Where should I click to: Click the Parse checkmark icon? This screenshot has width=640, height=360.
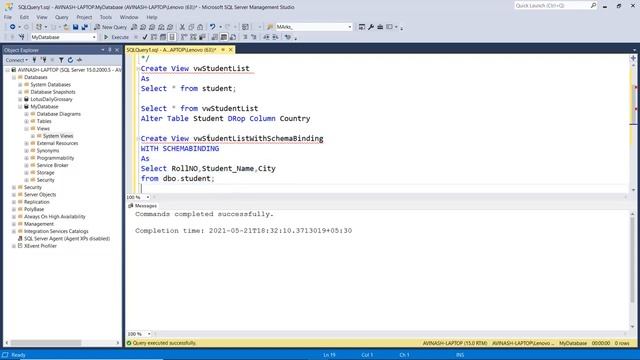[144, 37]
